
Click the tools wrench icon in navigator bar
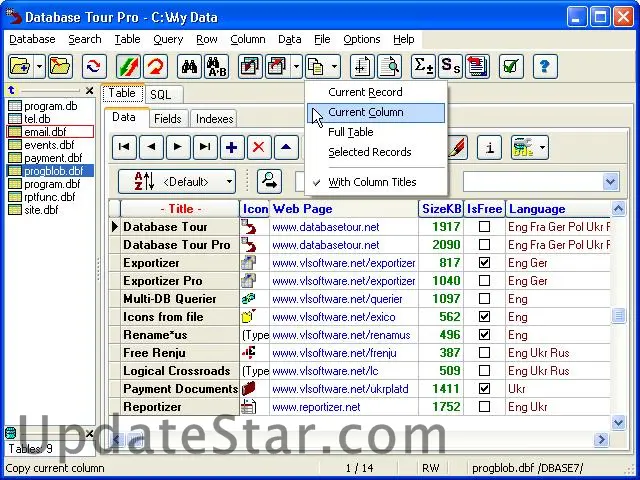tap(523, 147)
